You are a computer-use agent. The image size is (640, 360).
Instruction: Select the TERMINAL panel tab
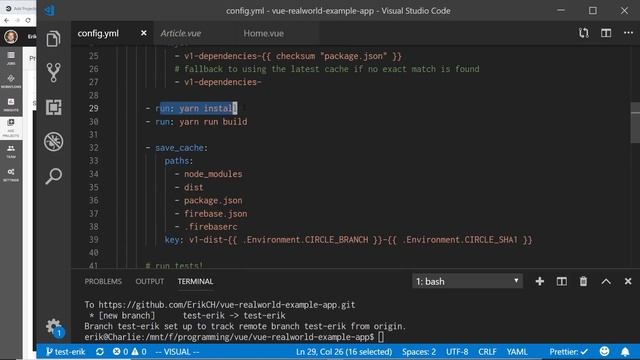point(196,282)
